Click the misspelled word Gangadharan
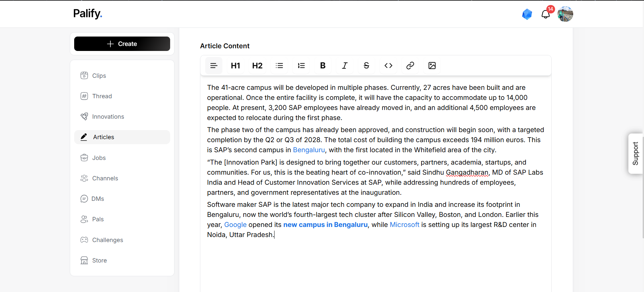Image resolution: width=644 pixels, height=292 pixels. [x=467, y=172]
